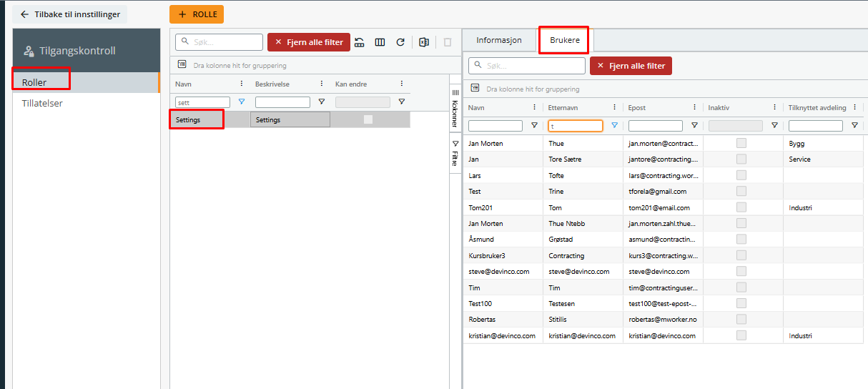This screenshot has width=868, height=389.
Task: Select the Settings description cell
Action: 290,119
